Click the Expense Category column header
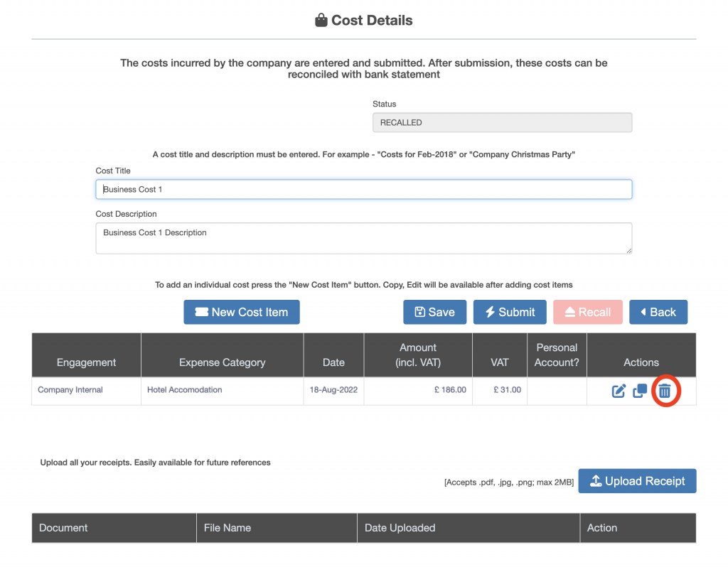 (x=222, y=362)
